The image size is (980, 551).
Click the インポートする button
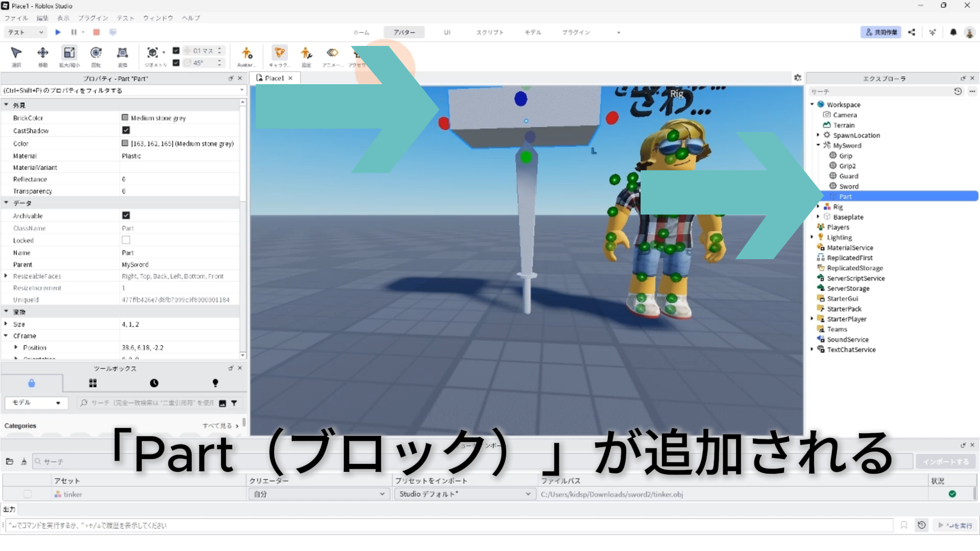click(x=945, y=462)
